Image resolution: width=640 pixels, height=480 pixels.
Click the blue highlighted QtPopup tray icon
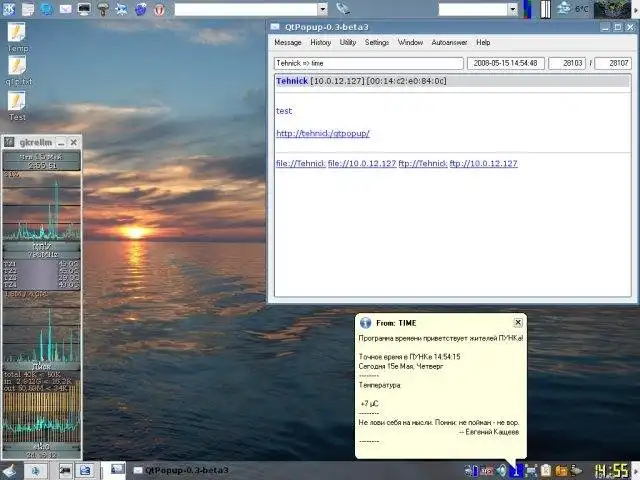pos(517,469)
